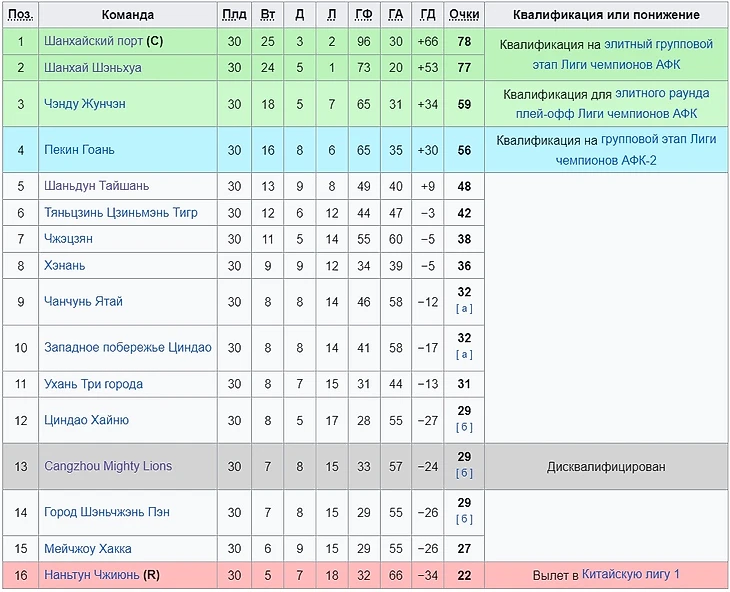Click the Западное побережье Циндао link

[128, 348]
